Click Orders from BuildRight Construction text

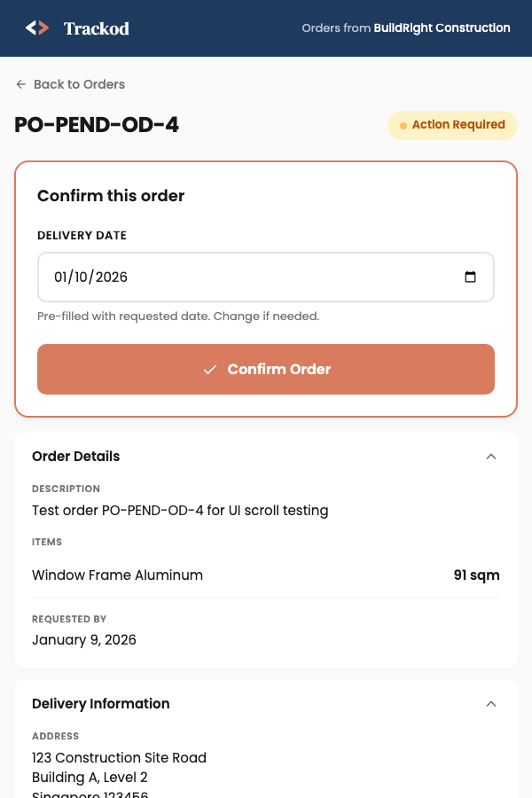coord(406,27)
